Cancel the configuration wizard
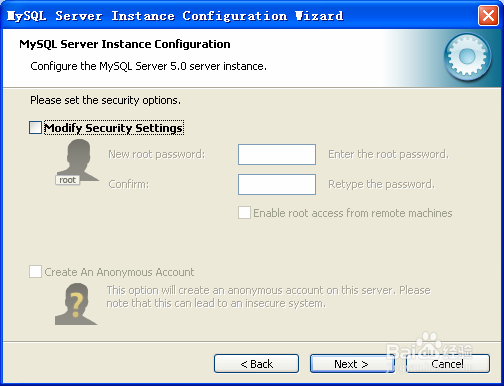 pyautogui.click(x=448, y=364)
